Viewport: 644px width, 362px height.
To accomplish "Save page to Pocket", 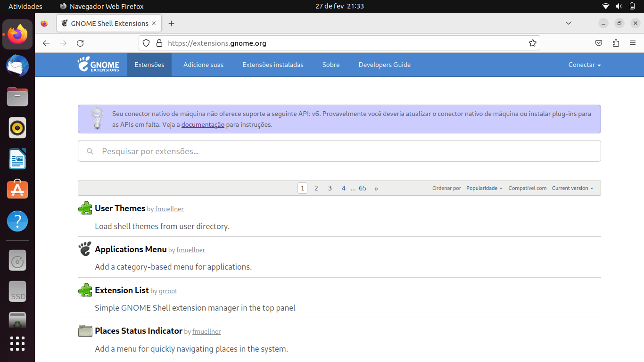I will coord(599,43).
